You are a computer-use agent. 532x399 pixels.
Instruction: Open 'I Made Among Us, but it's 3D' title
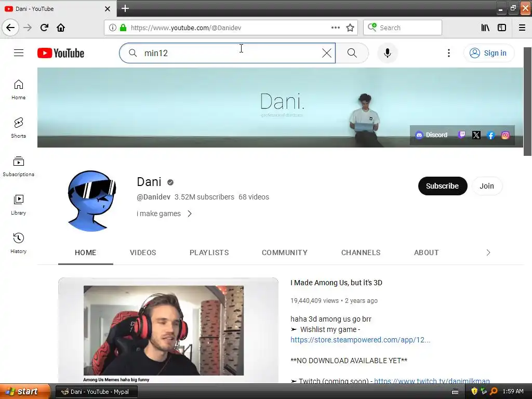[336, 283]
